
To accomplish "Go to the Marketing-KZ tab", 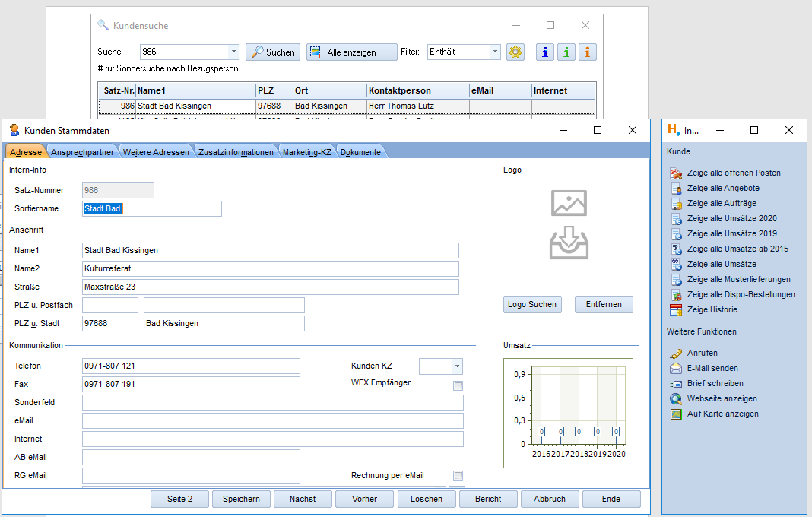I will coord(306,152).
